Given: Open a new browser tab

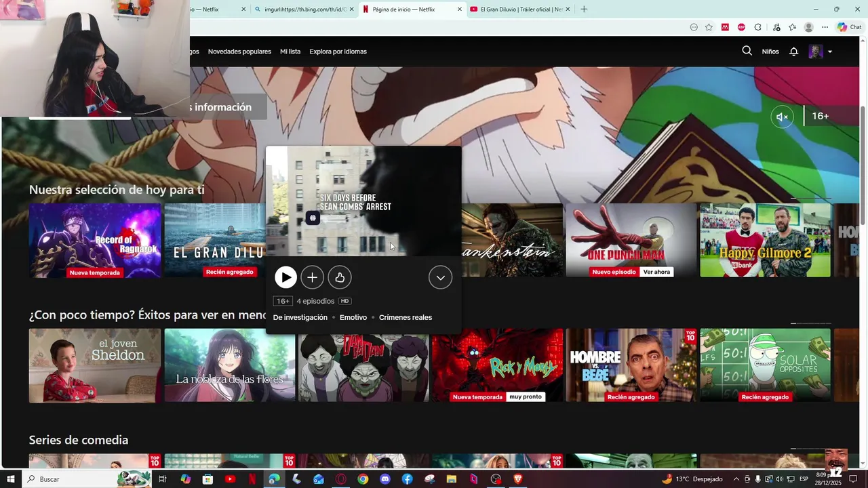Looking at the screenshot, I should pos(584,9).
